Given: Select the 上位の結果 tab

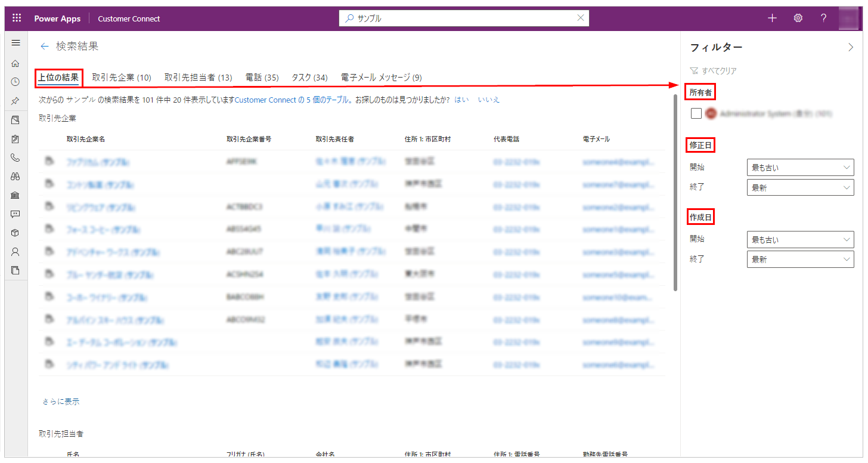Looking at the screenshot, I should 58,78.
